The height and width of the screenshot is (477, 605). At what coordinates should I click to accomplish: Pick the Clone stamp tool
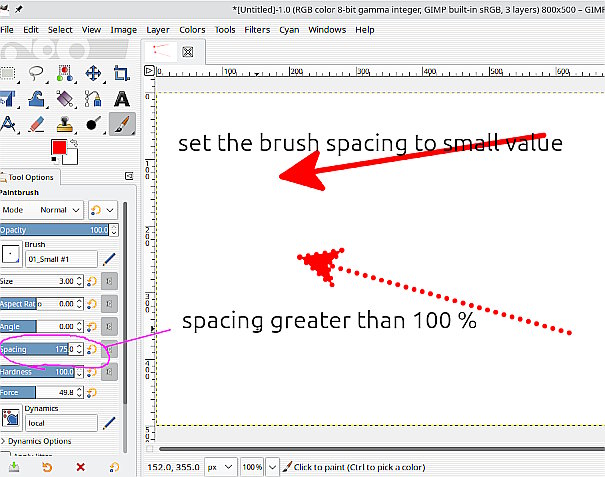click(x=65, y=124)
